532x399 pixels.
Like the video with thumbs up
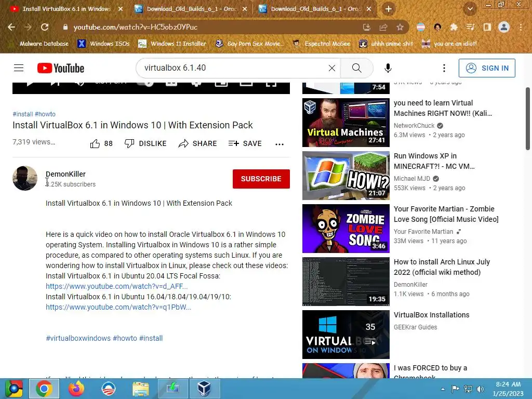(101, 143)
